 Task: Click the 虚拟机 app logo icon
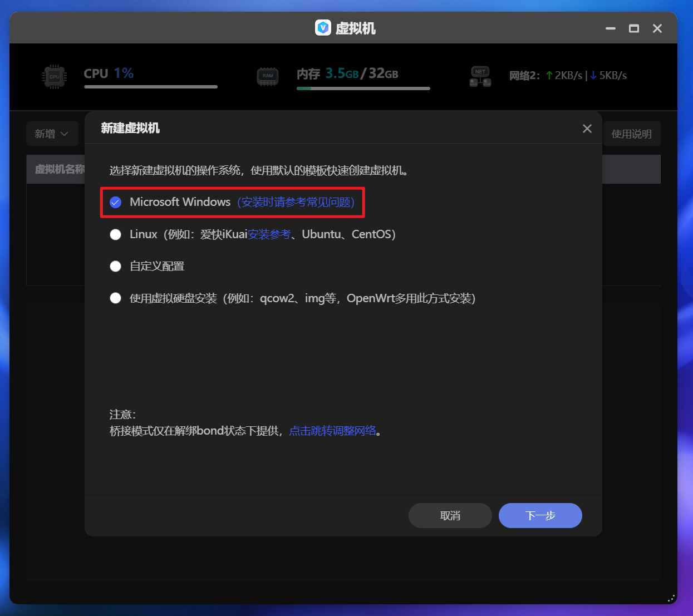323,28
